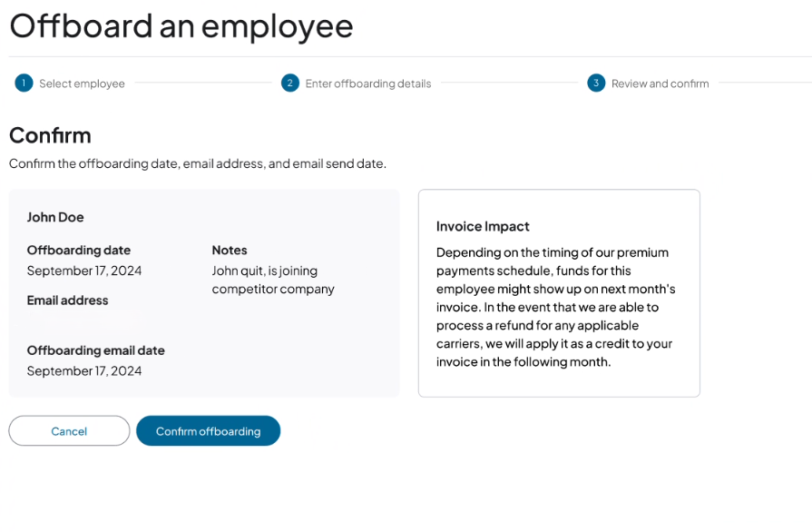Click the Notes text about competitor company
This screenshot has width=812, height=532.
point(272,280)
